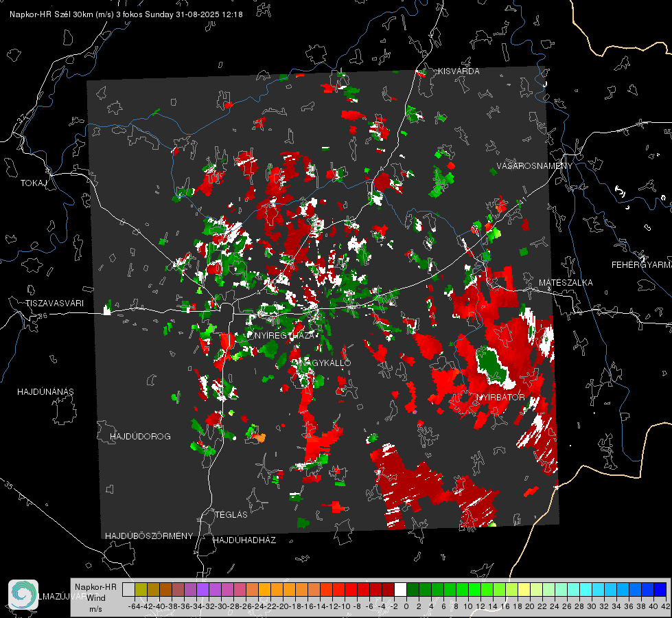Click the TISZAVASVÁRI city label
The width and height of the screenshot is (672, 618).
pyautogui.click(x=54, y=304)
